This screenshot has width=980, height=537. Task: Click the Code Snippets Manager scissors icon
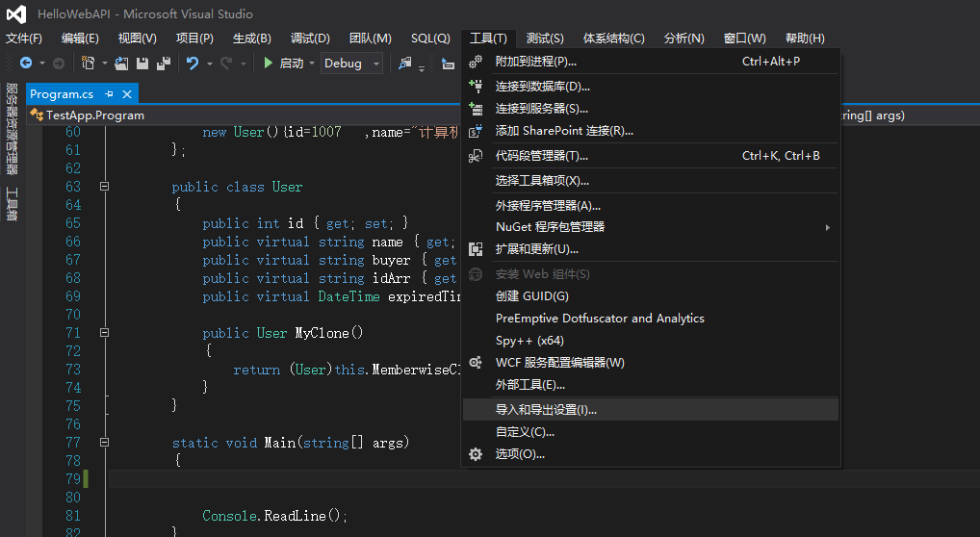(x=476, y=156)
